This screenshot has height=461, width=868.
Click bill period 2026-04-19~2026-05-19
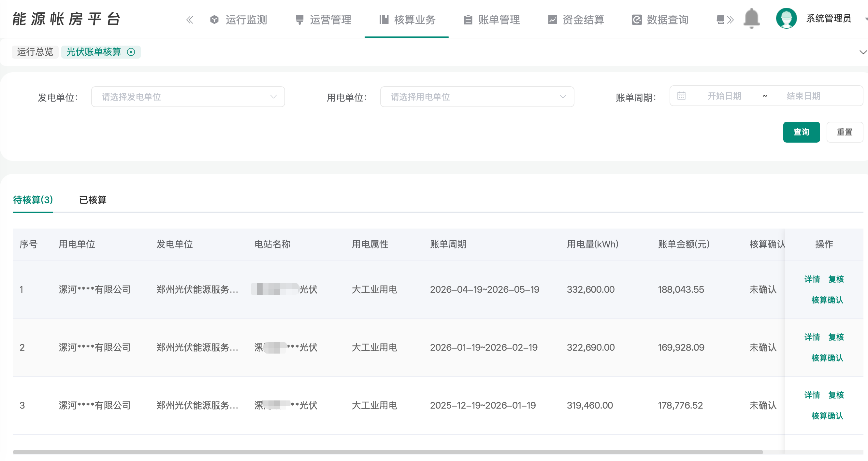click(x=485, y=289)
